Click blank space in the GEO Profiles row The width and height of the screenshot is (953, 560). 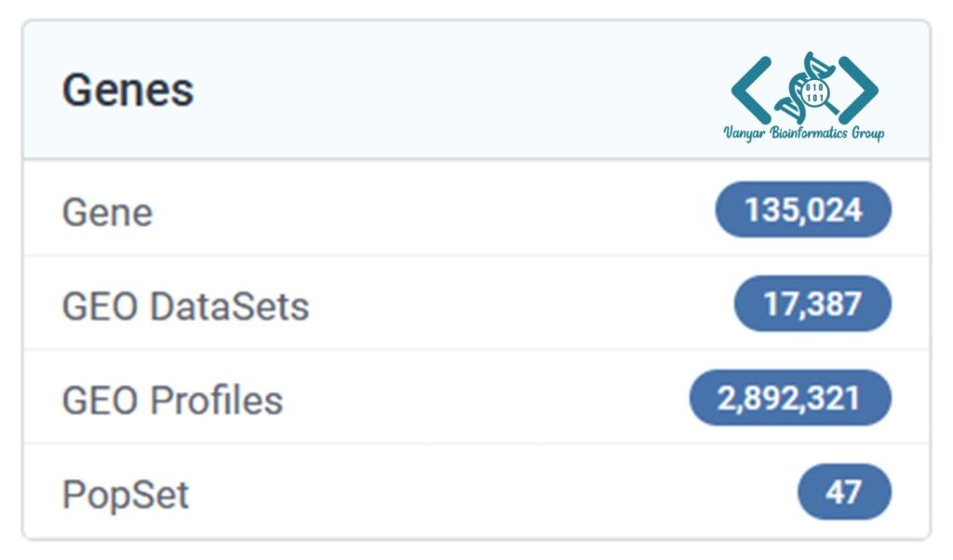click(x=486, y=398)
